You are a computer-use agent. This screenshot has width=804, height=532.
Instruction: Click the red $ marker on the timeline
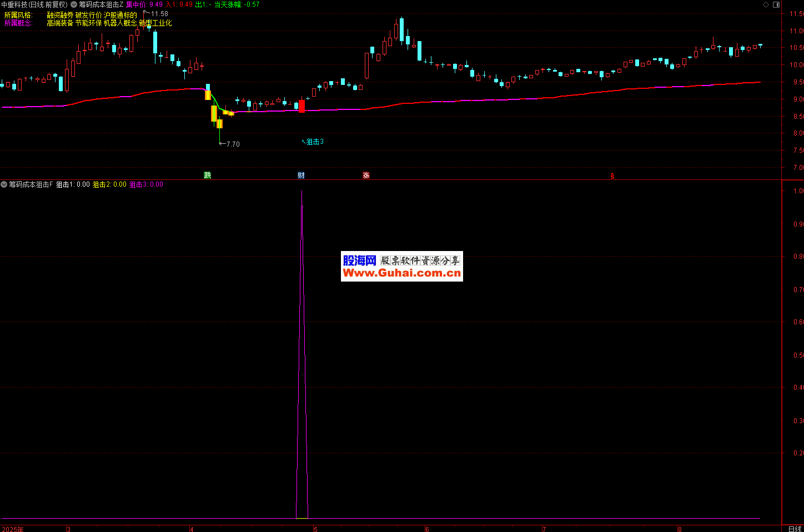coord(612,176)
